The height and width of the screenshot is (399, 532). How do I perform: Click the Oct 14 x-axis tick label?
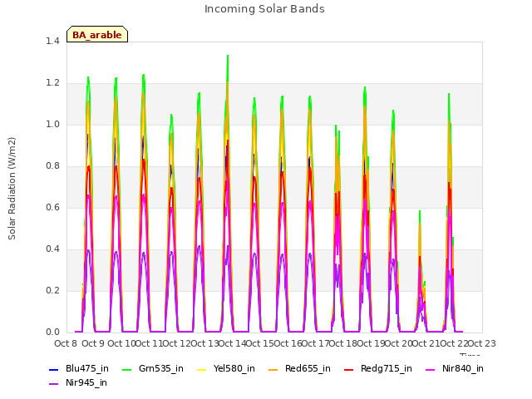point(232,343)
